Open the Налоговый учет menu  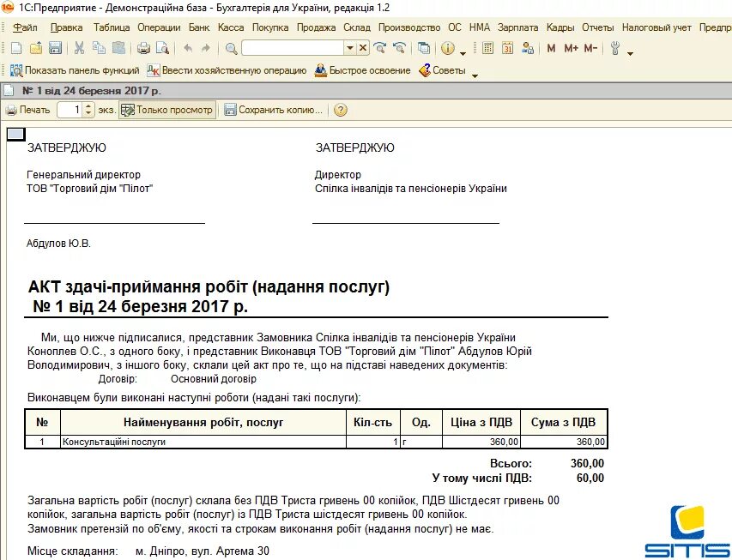(x=656, y=27)
